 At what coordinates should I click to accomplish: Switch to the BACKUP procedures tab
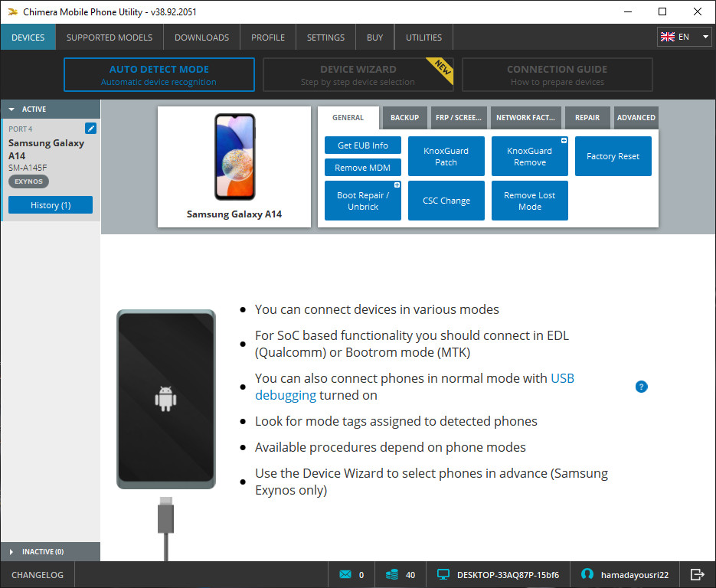tap(404, 118)
